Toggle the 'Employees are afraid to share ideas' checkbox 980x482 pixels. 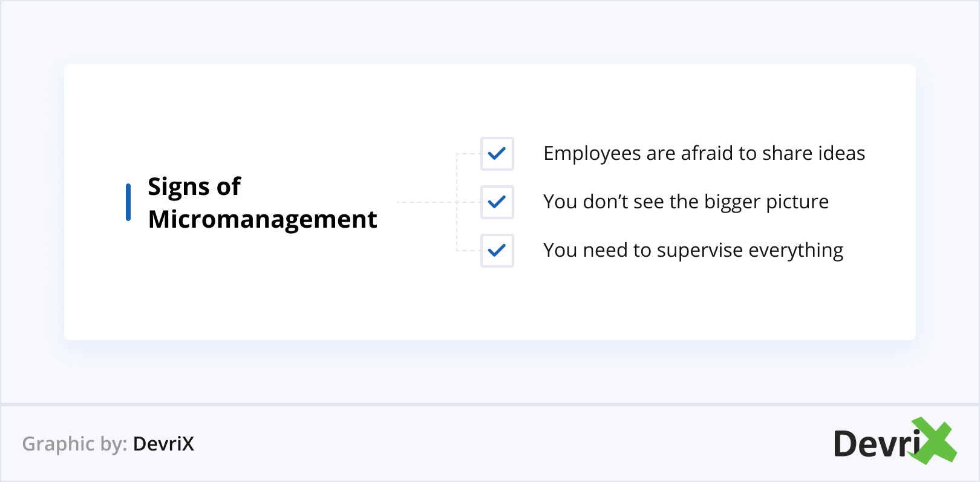pos(497,154)
